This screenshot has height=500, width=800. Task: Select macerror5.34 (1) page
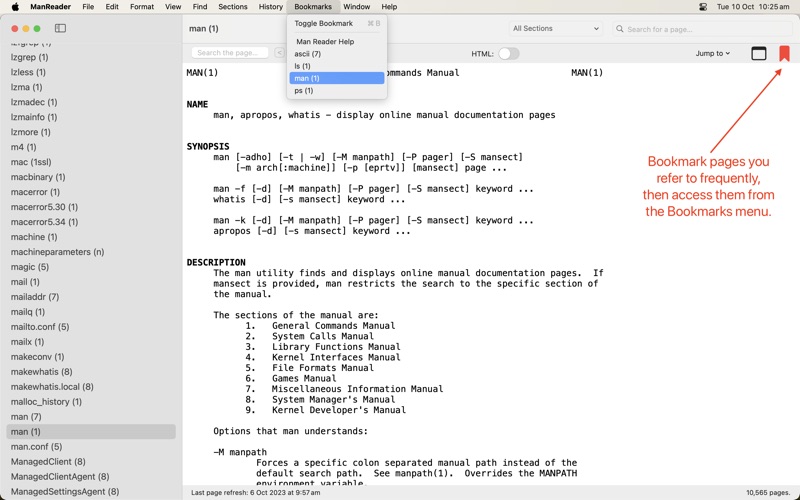(x=91, y=222)
